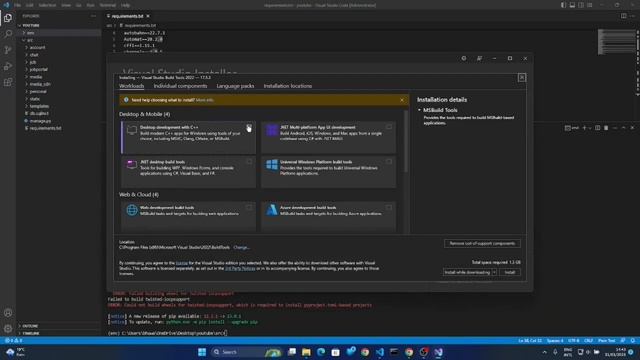Open the 3rd Party Notices link
Screen dimensions: 640x360
coord(240,269)
